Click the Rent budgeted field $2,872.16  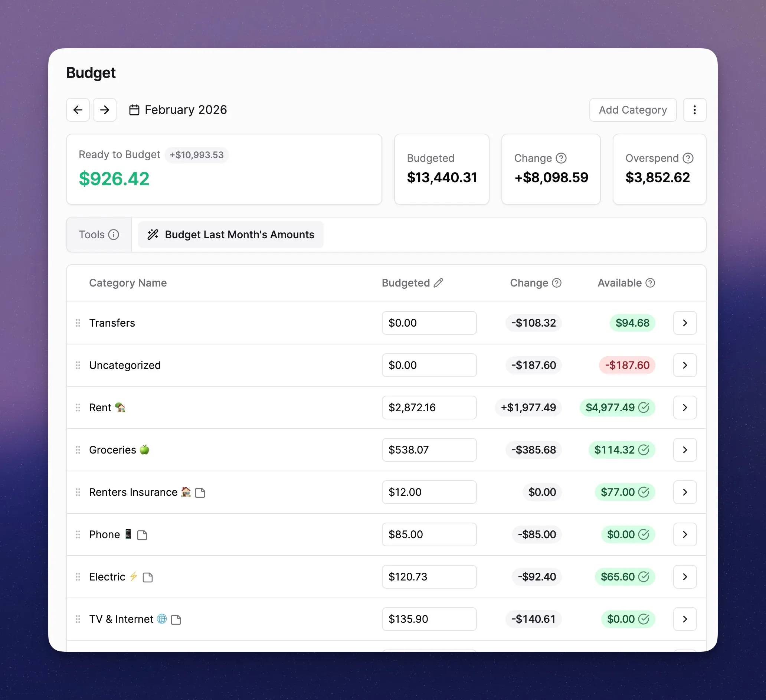coord(429,408)
